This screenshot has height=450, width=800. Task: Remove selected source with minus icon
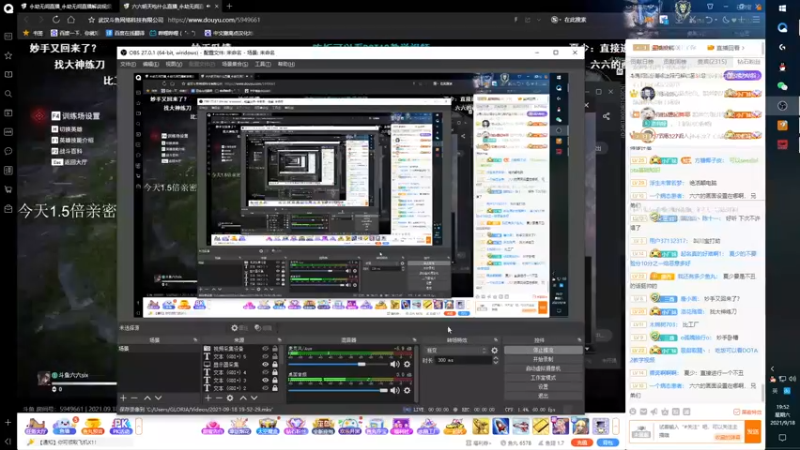coord(219,398)
